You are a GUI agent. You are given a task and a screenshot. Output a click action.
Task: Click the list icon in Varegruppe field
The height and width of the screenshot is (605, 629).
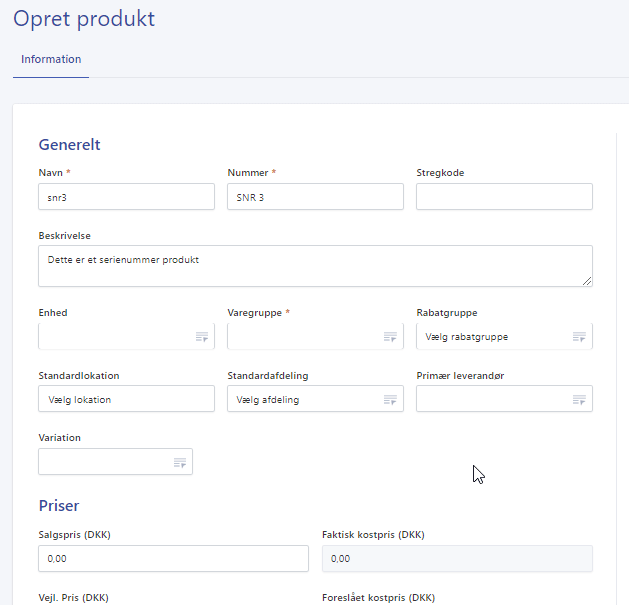pos(390,337)
